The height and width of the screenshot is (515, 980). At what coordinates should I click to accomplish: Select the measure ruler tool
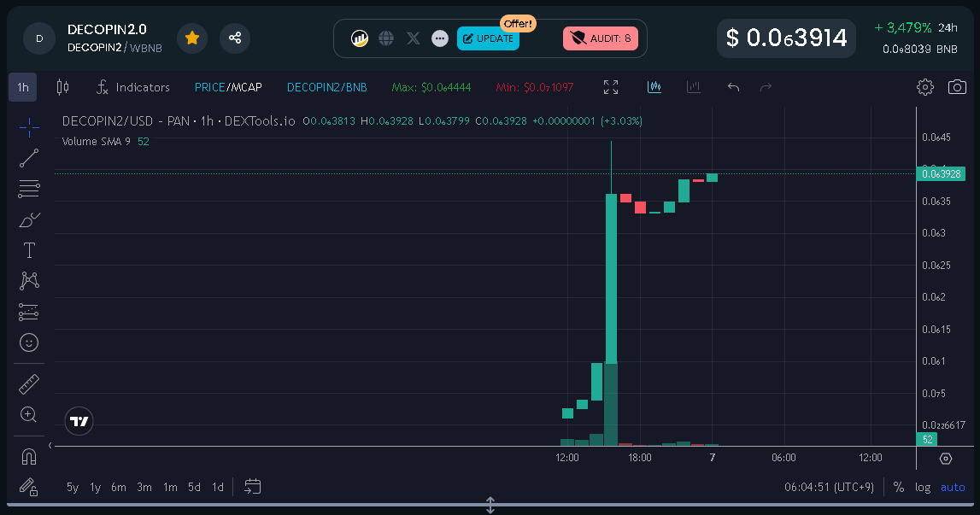(28, 383)
